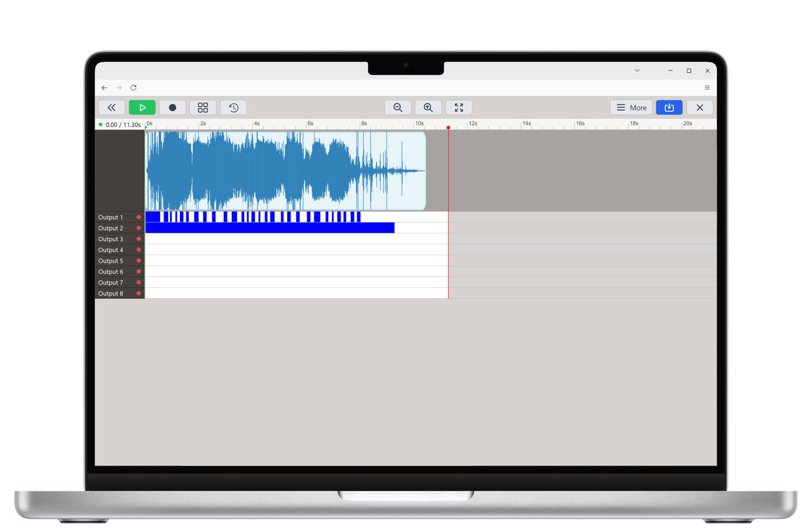Go back with the browser back arrow
812x528 pixels.
coord(104,88)
